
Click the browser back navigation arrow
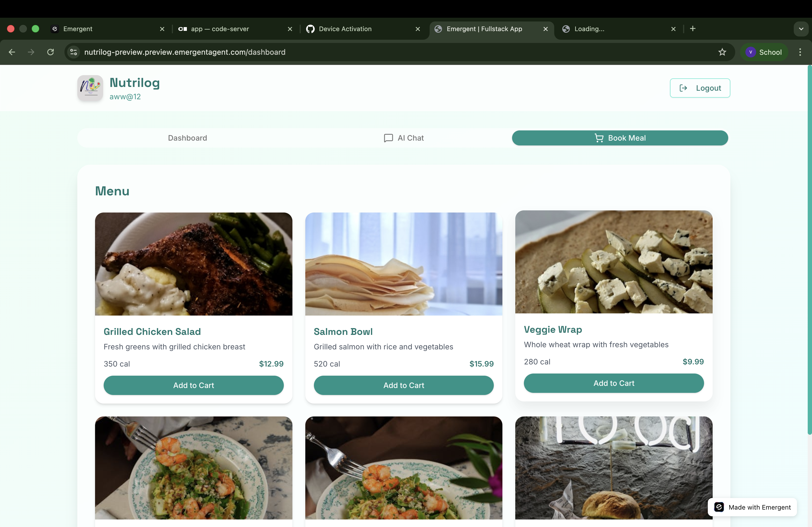pos(12,52)
